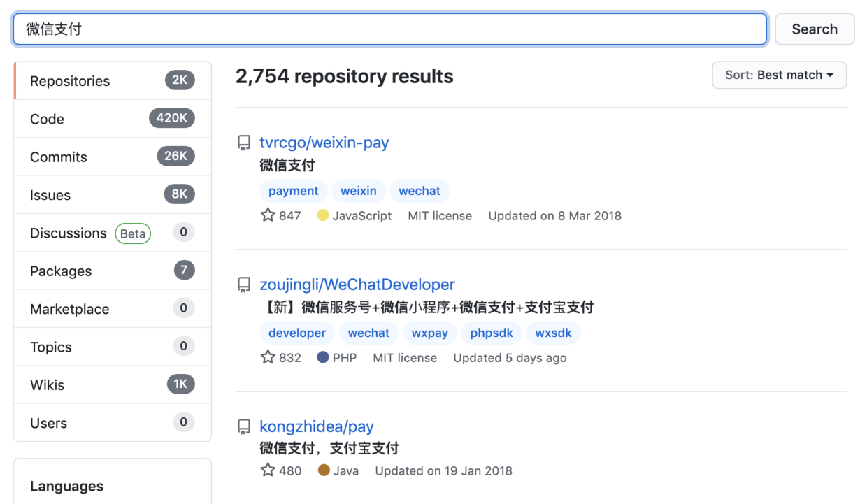This screenshot has width=867, height=504.
Task: Click the 420K count badge for Code
Action: [172, 119]
